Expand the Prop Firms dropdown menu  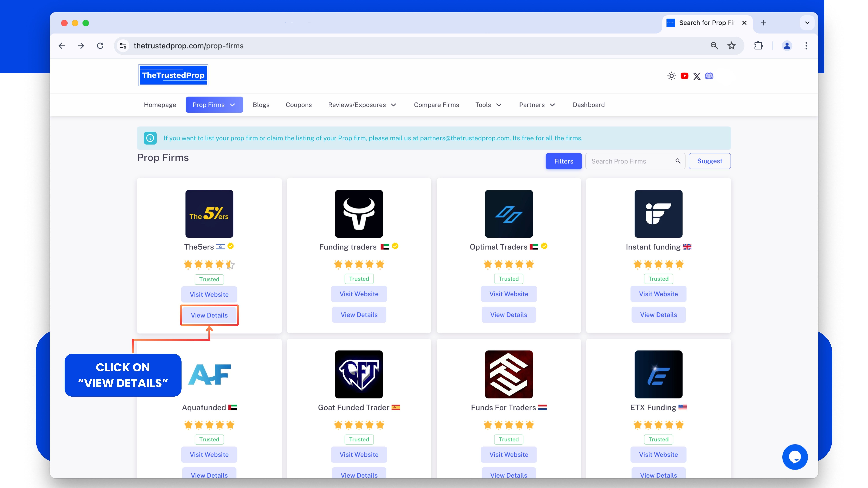click(214, 105)
